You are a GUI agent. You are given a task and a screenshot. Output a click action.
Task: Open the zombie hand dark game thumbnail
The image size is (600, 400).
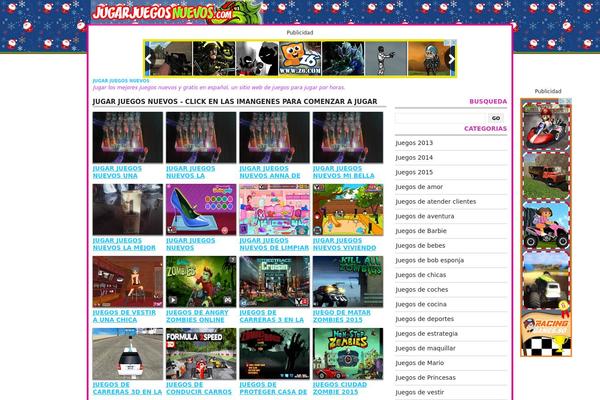(x=274, y=354)
